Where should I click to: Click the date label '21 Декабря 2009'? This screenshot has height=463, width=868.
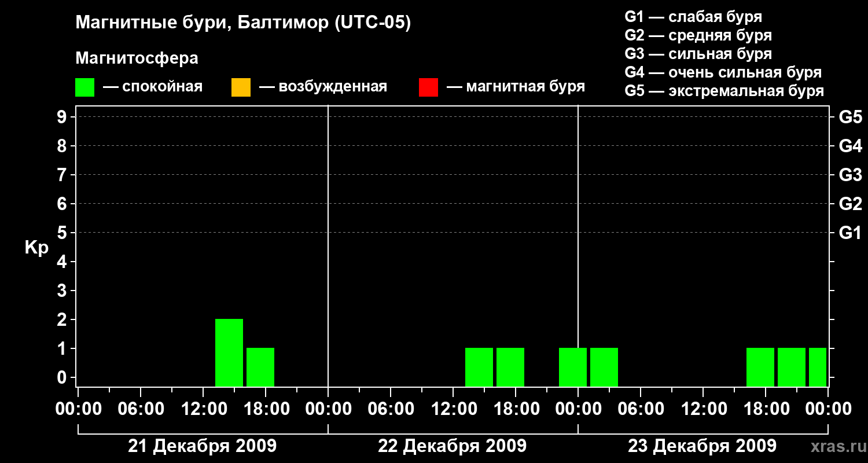(202, 446)
